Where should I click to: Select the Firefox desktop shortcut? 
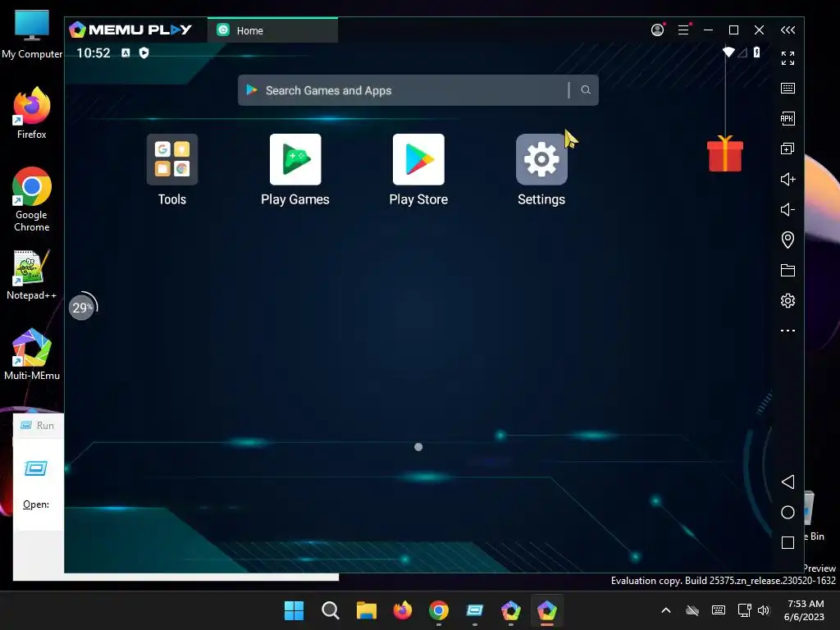32,113
